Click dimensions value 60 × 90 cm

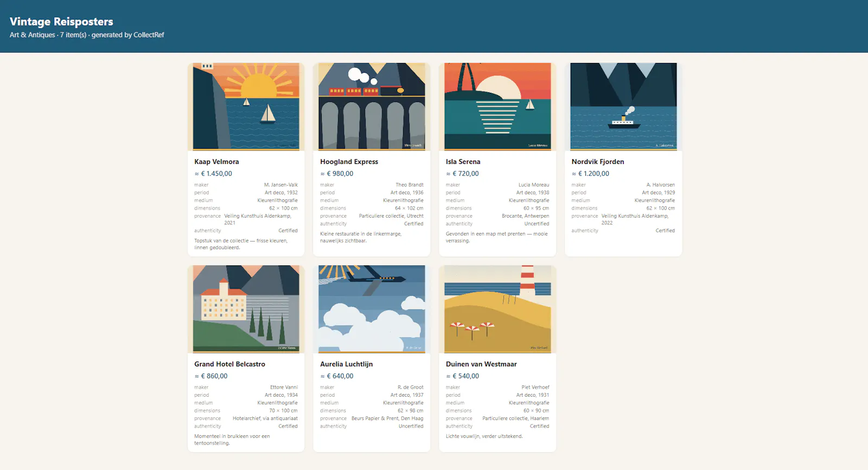(x=536, y=411)
